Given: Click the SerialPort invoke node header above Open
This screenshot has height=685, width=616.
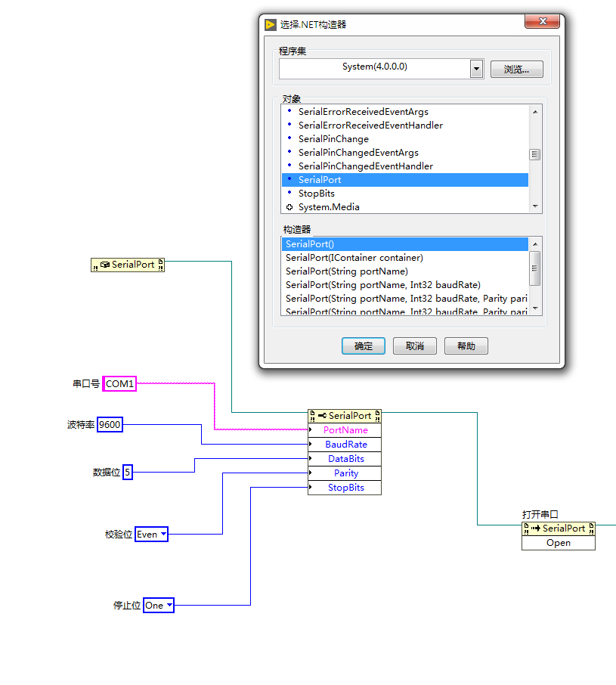Looking at the screenshot, I should [559, 528].
